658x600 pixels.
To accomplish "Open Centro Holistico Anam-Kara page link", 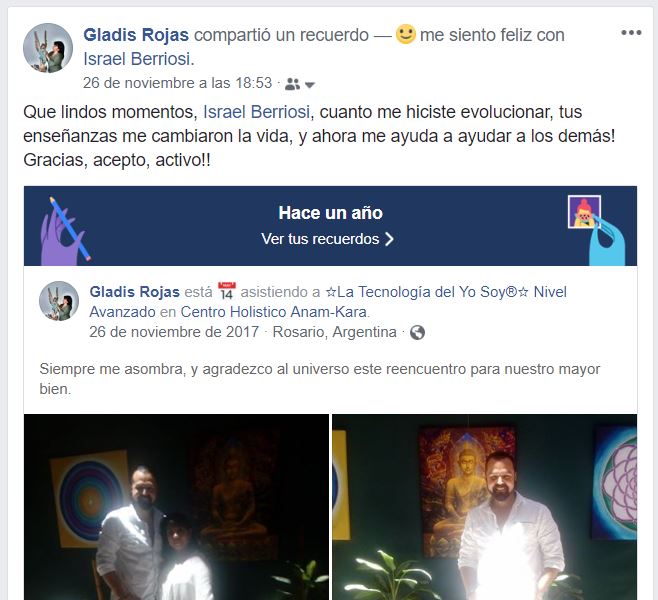I will pyautogui.click(x=274, y=312).
